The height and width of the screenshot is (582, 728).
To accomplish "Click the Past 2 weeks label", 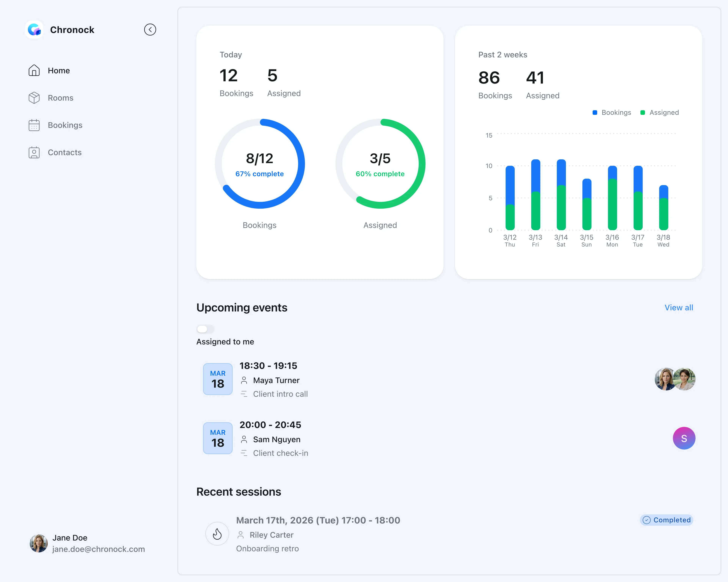I will pos(502,55).
